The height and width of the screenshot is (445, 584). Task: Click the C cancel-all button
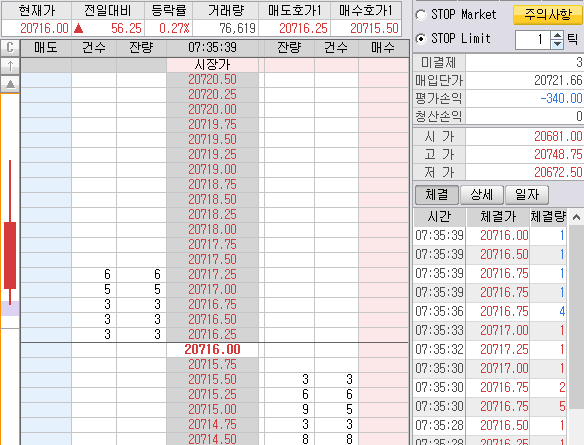click(10, 48)
